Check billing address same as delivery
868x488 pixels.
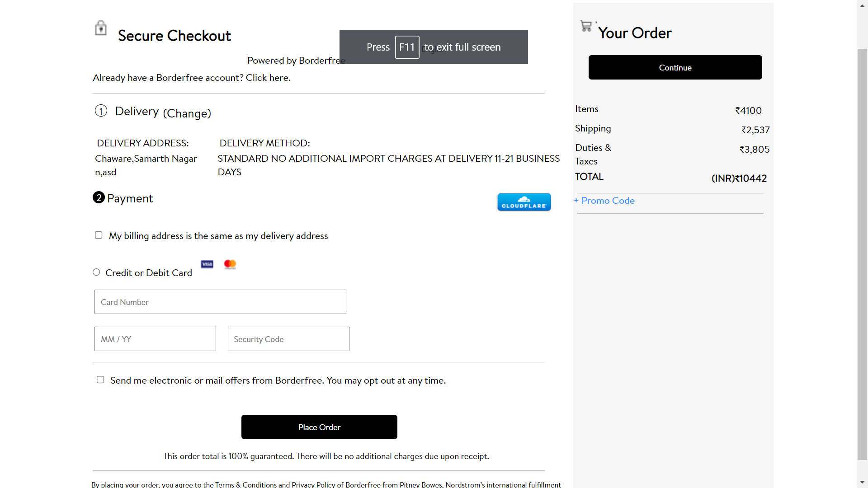(x=98, y=235)
